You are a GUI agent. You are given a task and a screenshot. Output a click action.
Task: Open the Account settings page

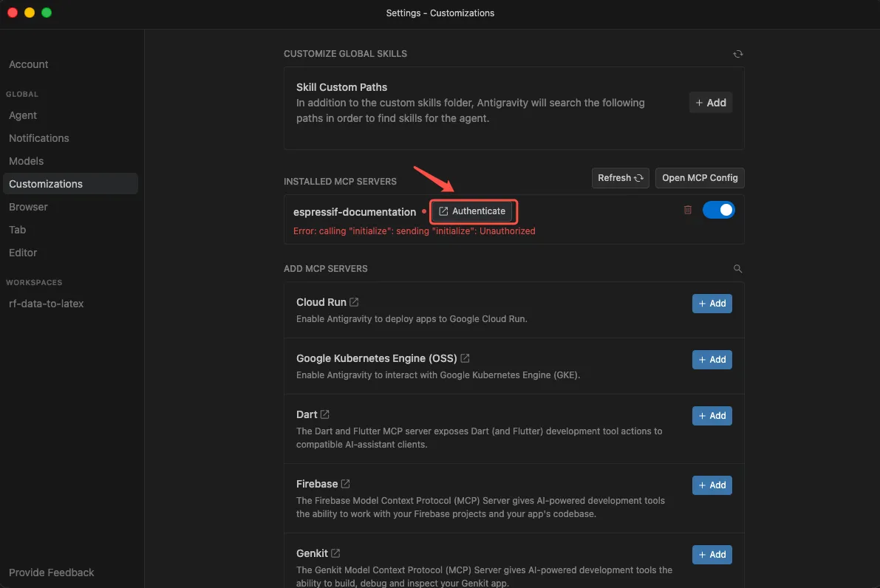point(29,64)
